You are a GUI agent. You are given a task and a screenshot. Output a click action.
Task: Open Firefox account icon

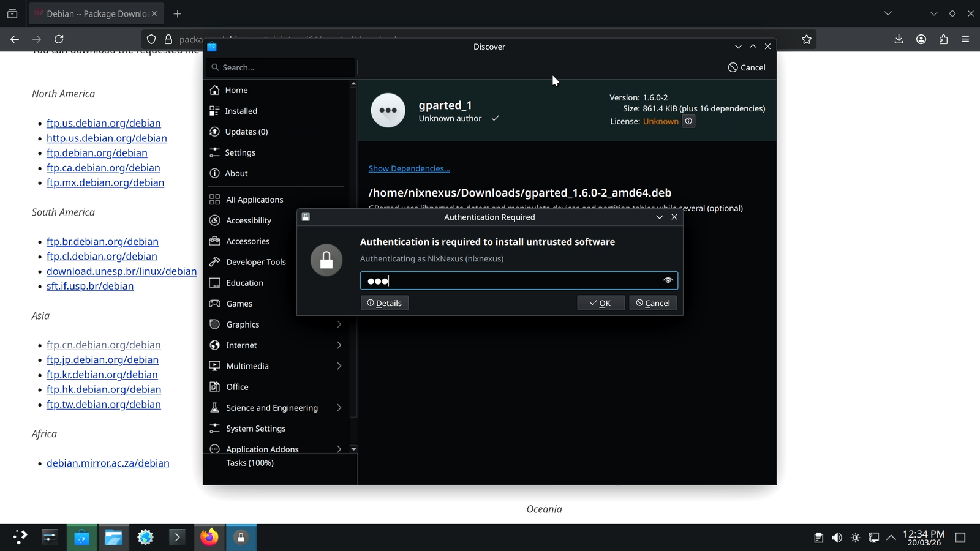coord(921,39)
